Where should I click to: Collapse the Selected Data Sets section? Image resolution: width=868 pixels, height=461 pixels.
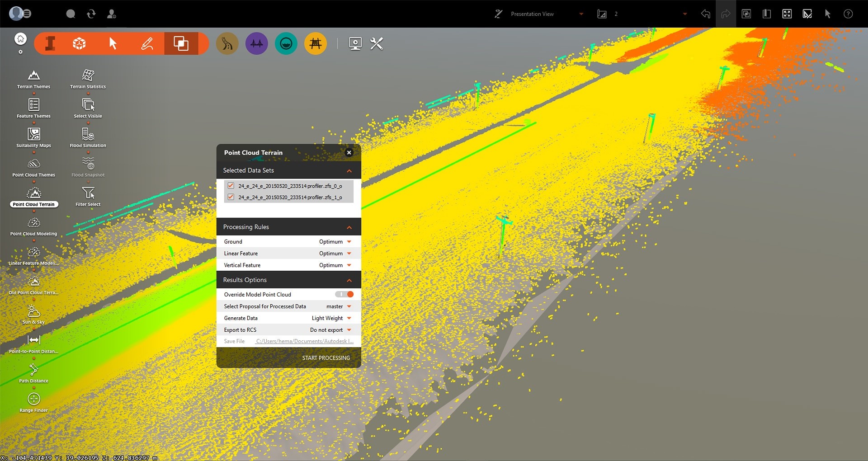pos(349,171)
